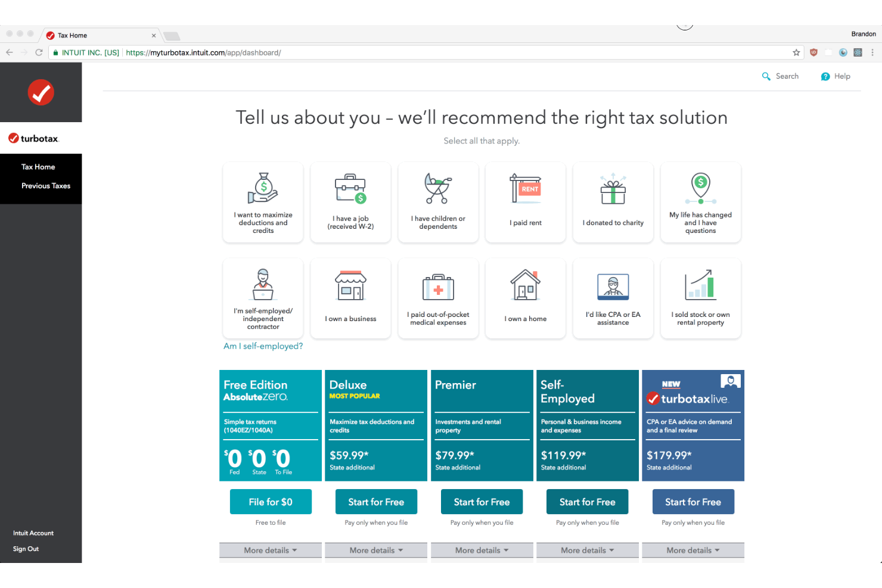Screen dimensions: 882x588
Task: Click Sign Out in sidebar
Action: [x=26, y=549]
